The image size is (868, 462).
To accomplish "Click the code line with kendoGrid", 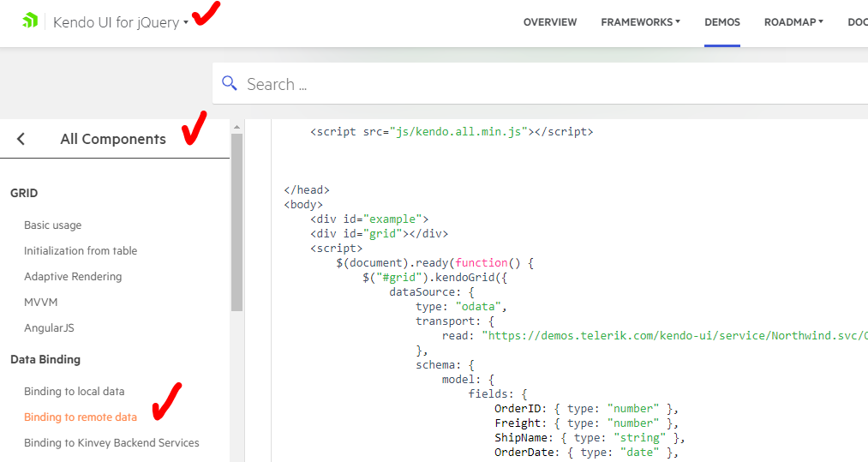I will (435, 278).
